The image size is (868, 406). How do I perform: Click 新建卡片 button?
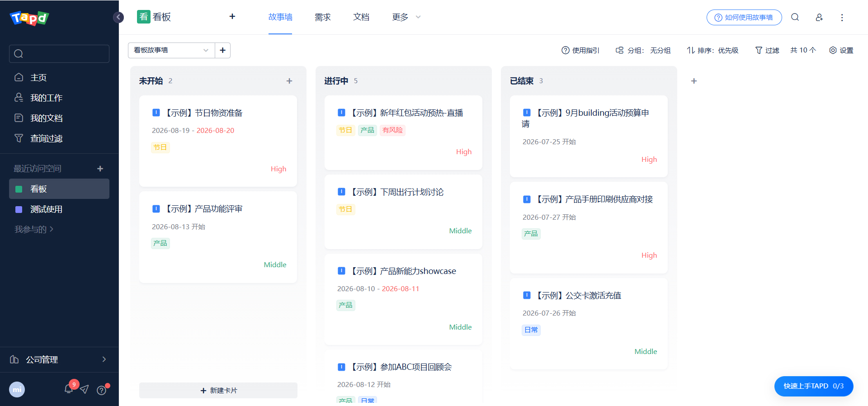click(x=218, y=390)
